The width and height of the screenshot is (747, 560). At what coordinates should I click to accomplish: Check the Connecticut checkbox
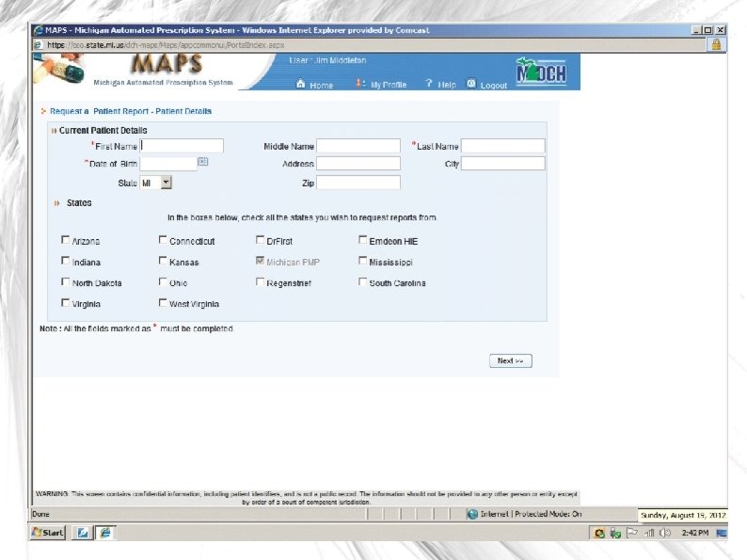163,240
